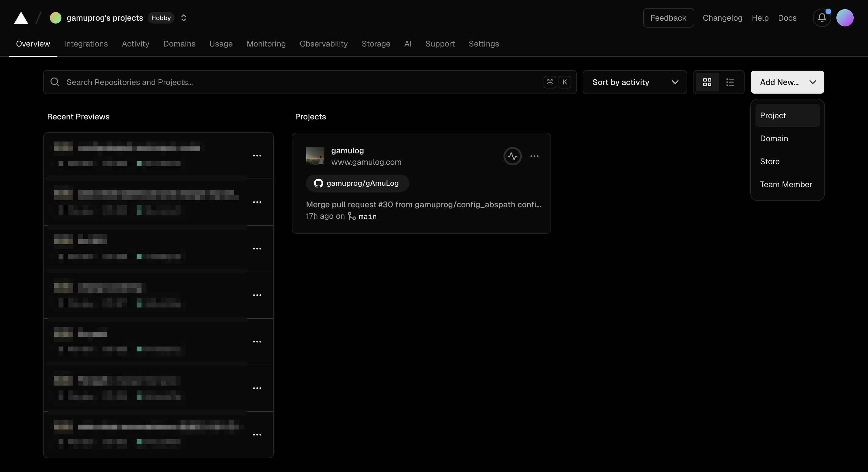Screen dimensions: 868x472
Task: Switch to the Activity tab
Action: coord(135,44)
